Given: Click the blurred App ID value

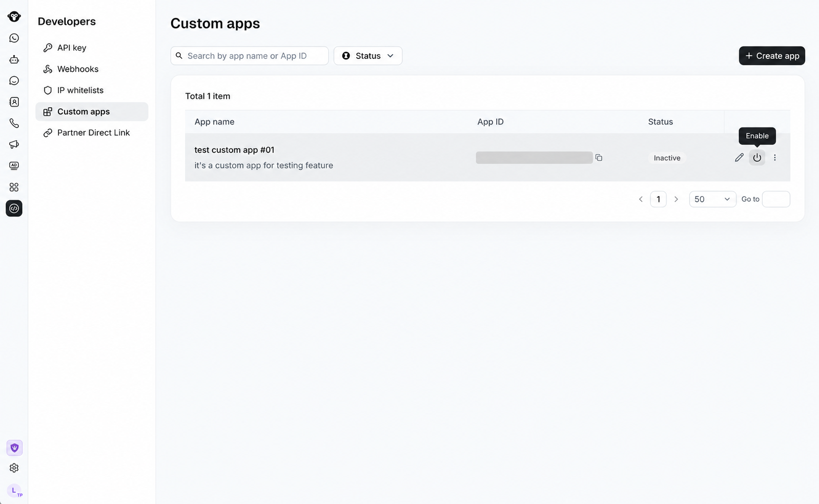Looking at the screenshot, I should tap(534, 158).
